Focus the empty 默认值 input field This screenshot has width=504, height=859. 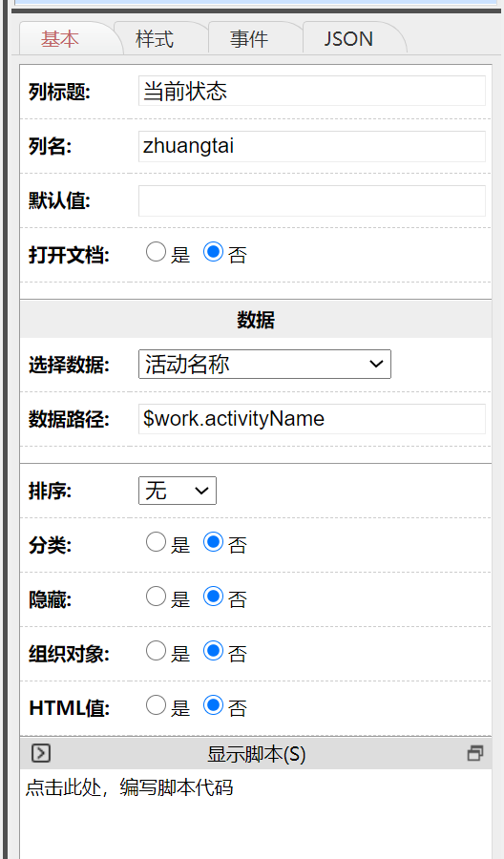(312, 200)
